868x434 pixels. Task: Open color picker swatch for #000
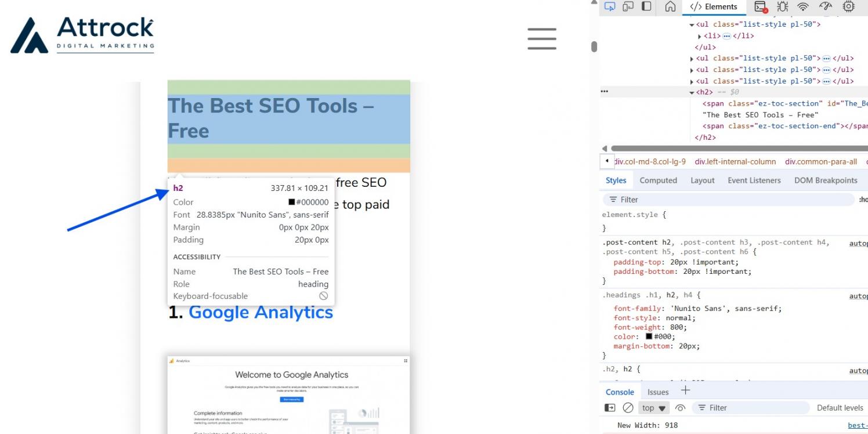pyautogui.click(x=650, y=337)
